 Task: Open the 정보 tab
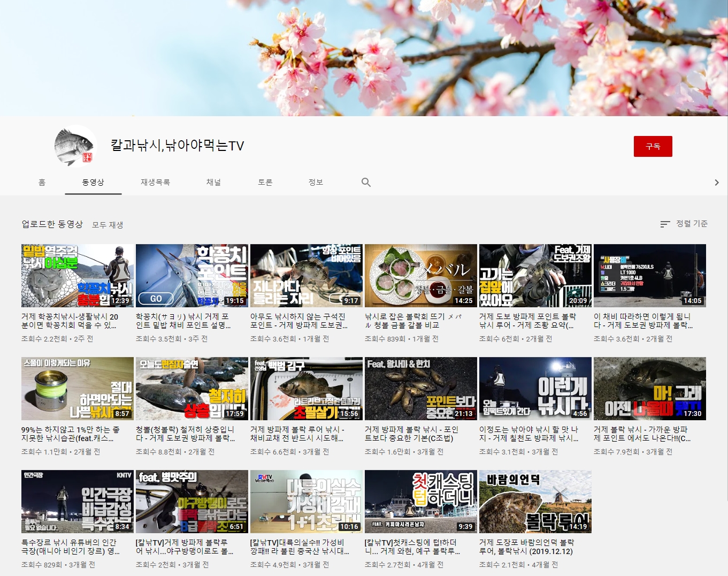click(x=316, y=183)
